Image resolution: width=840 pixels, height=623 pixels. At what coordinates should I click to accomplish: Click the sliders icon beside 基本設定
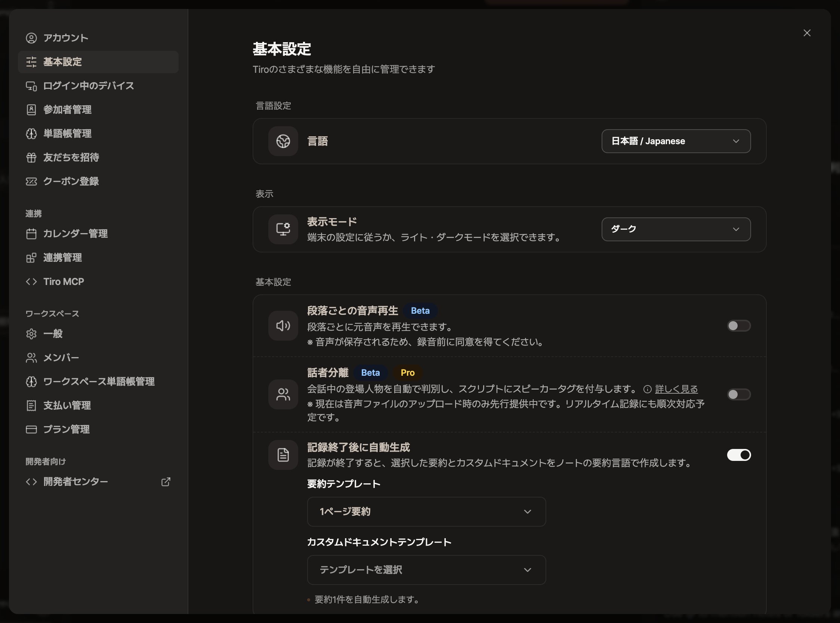pyautogui.click(x=31, y=62)
